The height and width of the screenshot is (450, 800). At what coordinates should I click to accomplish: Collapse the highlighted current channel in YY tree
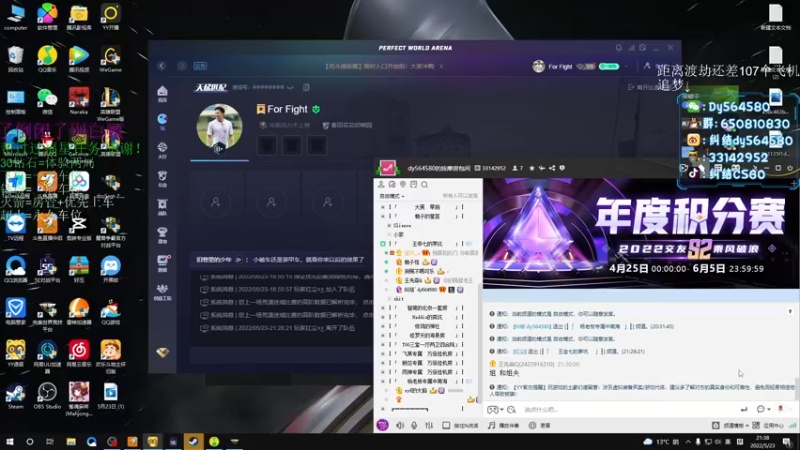tap(383, 243)
